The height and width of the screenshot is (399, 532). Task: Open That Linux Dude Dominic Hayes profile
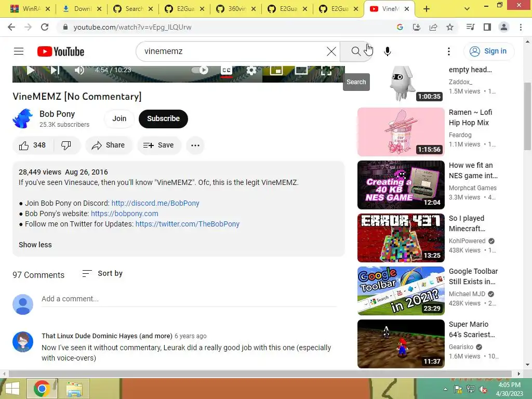107,336
